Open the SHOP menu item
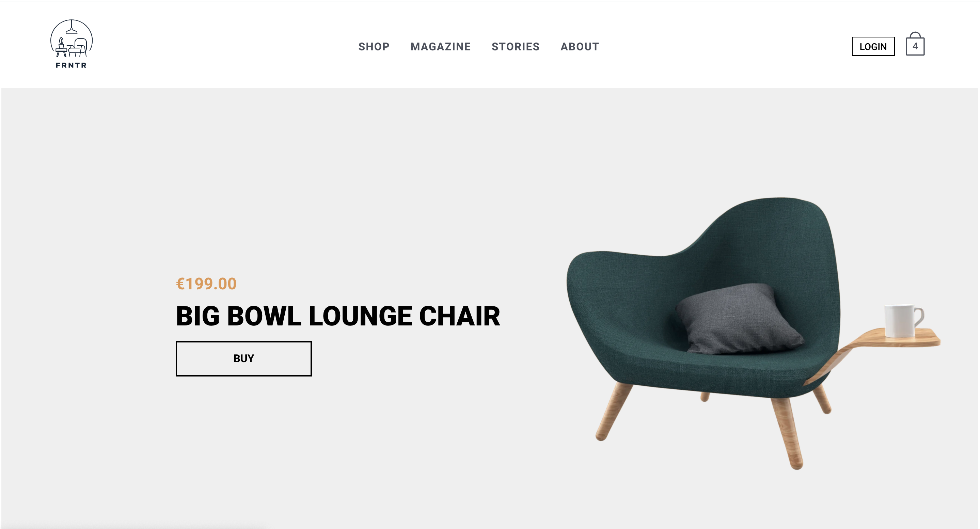 374,46
